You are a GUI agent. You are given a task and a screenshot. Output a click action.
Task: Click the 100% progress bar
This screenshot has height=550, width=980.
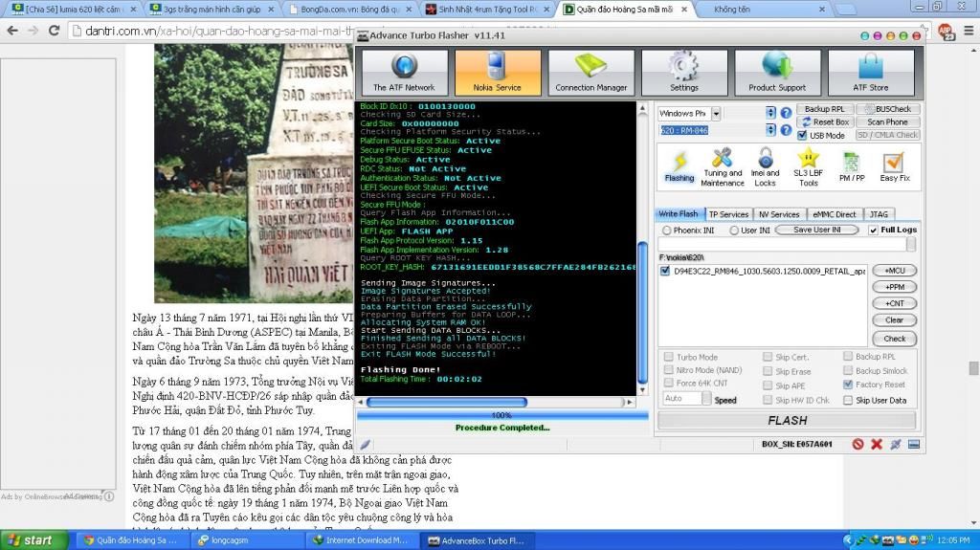coord(502,415)
